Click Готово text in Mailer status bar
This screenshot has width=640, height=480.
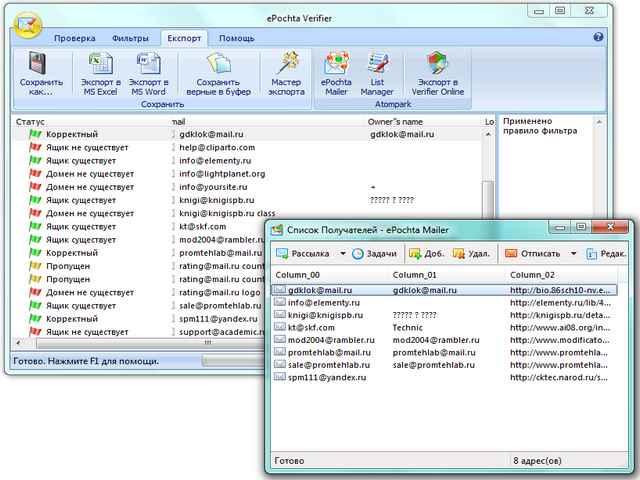(289, 461)
